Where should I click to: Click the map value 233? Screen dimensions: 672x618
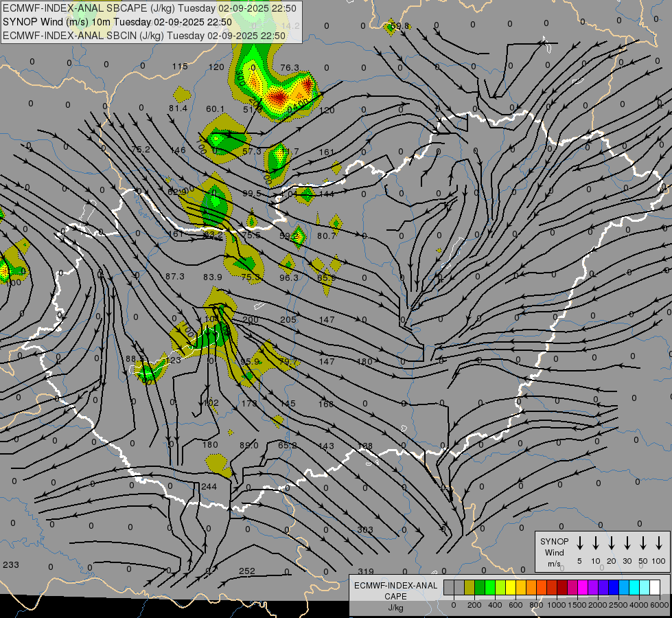[11, 565]
